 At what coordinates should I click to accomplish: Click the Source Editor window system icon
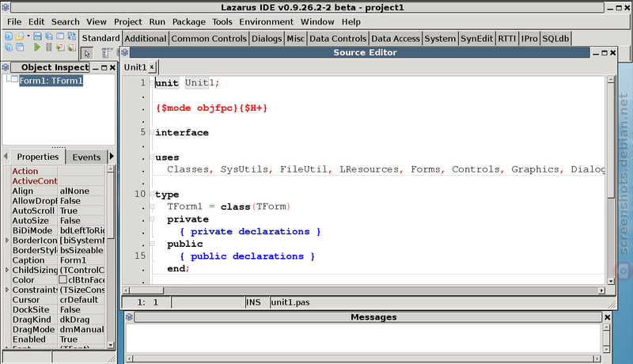pyautogui.click(x=125, y=52)
